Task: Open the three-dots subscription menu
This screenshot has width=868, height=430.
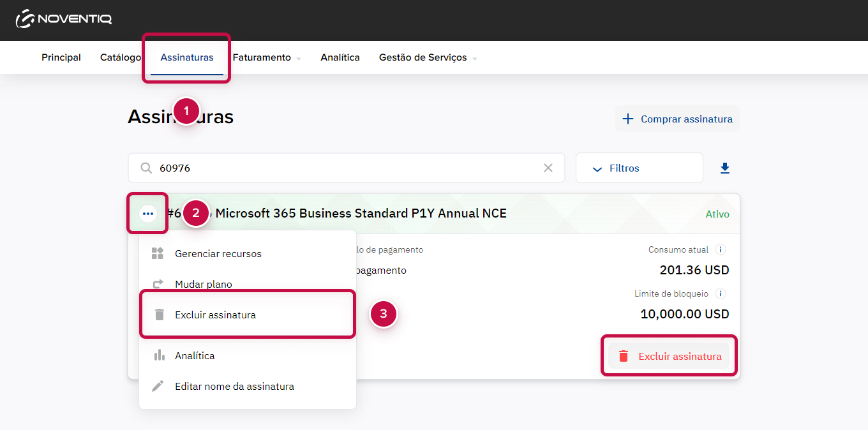Action: 148,213
